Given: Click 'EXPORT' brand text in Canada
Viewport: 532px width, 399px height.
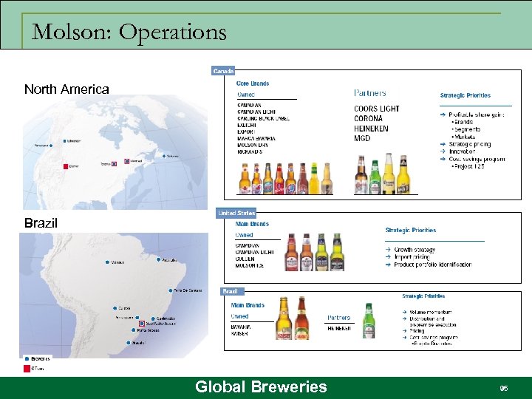Looking at the screenshot, I should point(246,132).
